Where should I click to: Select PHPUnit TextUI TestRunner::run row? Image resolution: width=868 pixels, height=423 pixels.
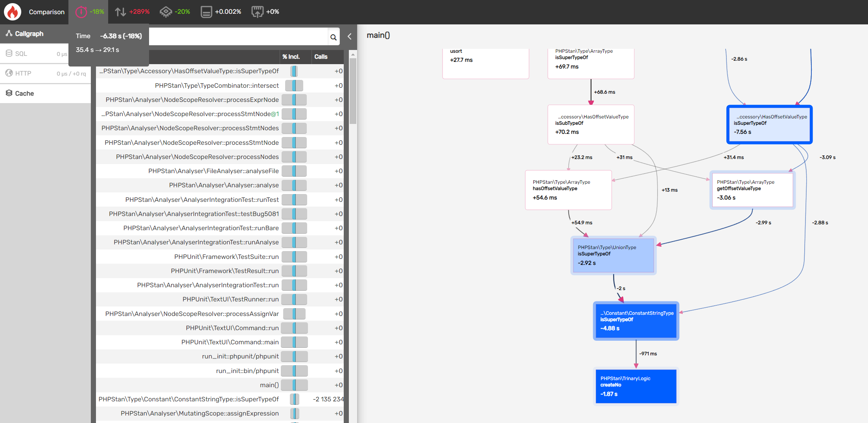[x=220, y=299]
